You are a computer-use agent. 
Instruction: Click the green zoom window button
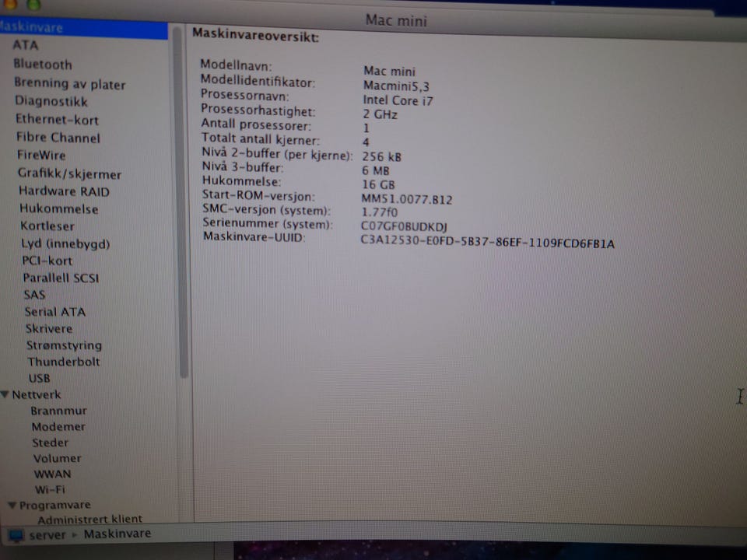pos(33,4)
